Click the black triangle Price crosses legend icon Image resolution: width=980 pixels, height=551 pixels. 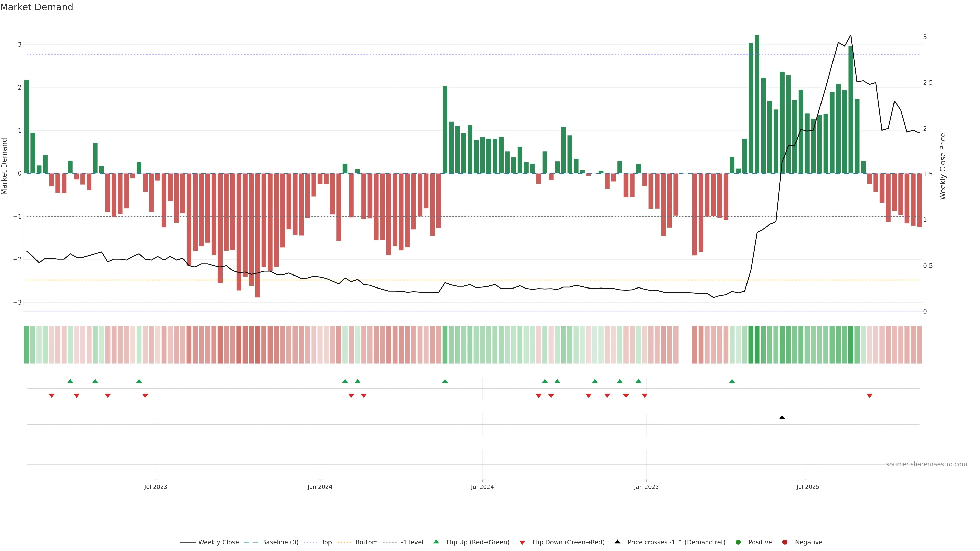617,542
